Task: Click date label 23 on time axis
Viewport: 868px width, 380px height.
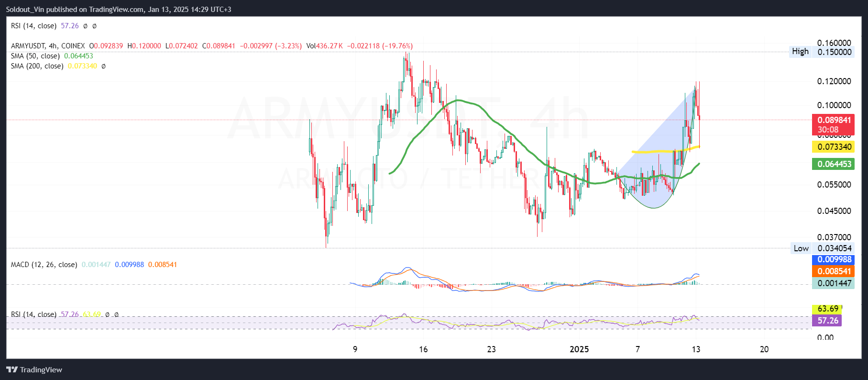Action: tap(492, 349)
